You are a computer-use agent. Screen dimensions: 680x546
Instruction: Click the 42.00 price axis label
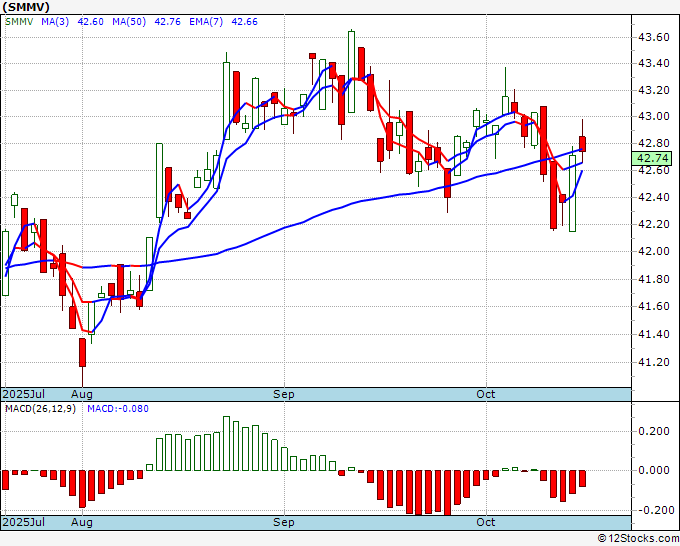click(x=653, y=252)
